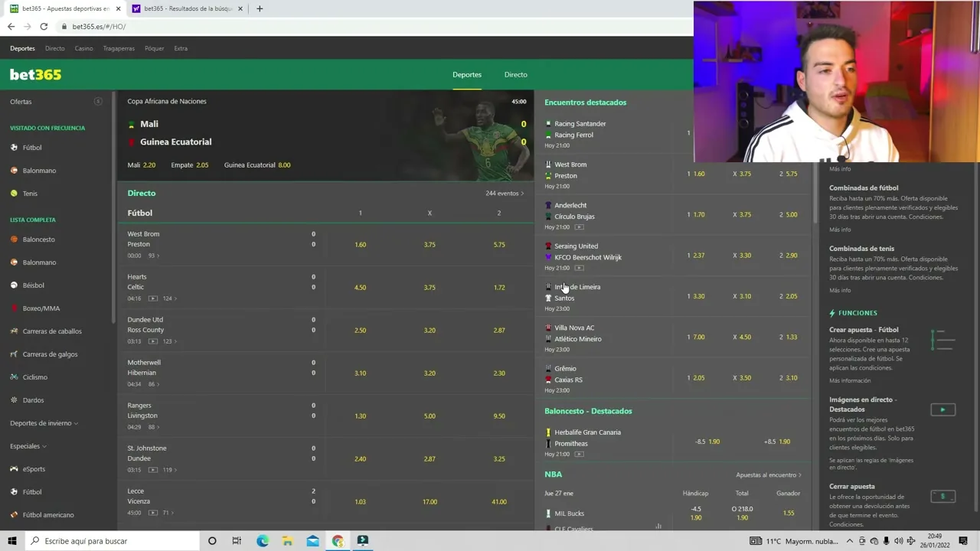This screenshot has width=980, height=551.
Task: Click Windows search box on taskbar
Action: tap(112, 541)
